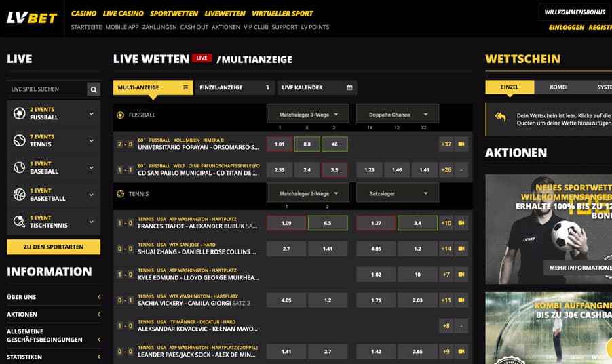The height and width of the screenshot is (364, 612).
Task: Expand the Statistiken information section
Action: (x=54, y=357)
